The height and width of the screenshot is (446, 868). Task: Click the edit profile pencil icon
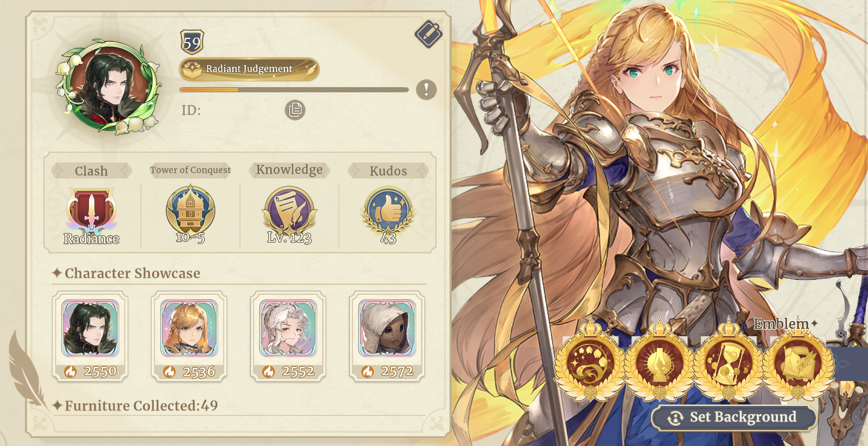(x=428, y=34)
